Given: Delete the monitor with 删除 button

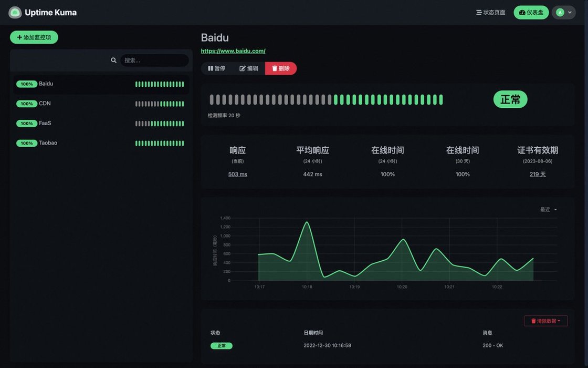Looking at the screenshot, I should coord(281,68).
